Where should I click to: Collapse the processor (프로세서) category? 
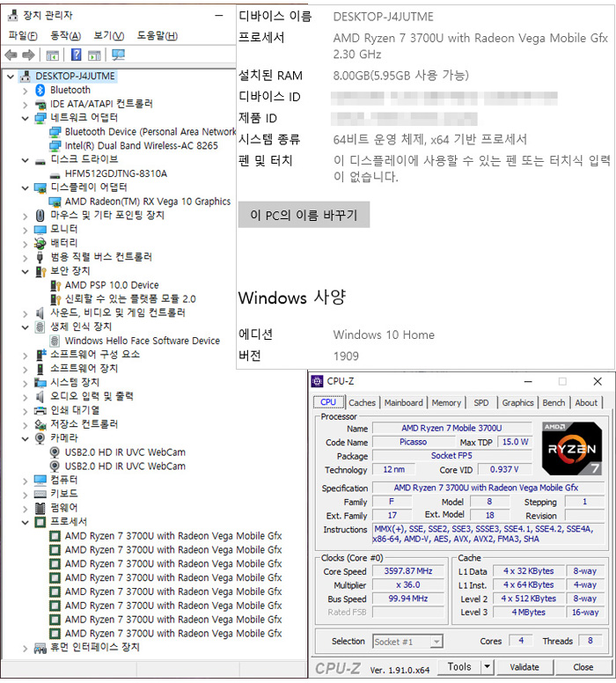pyautogui.click(x=26, y=522)
